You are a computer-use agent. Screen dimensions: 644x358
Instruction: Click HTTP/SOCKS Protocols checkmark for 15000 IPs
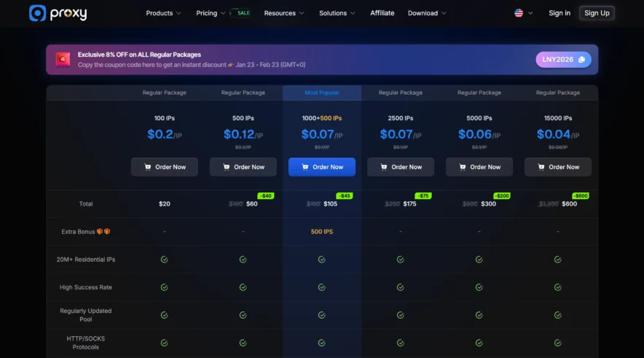(558, 343)
